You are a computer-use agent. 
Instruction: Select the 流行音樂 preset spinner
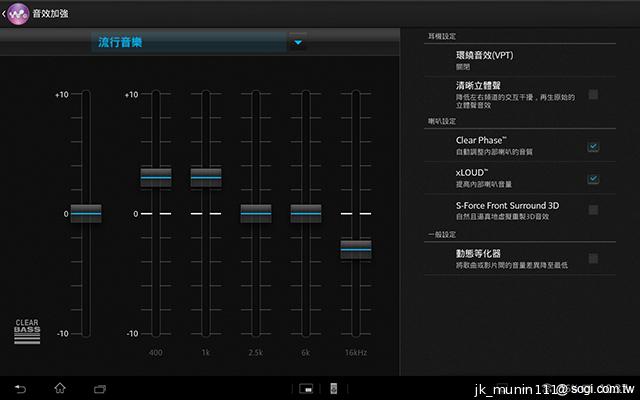click(x=189, y=42)
